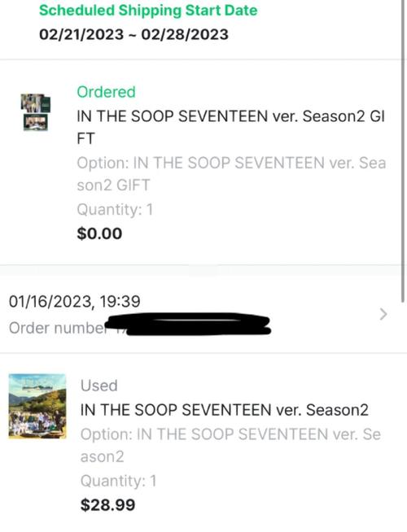407x532 pixels.
Task: Open order details via the right chevron arrow
Action: tap(383, 315)
